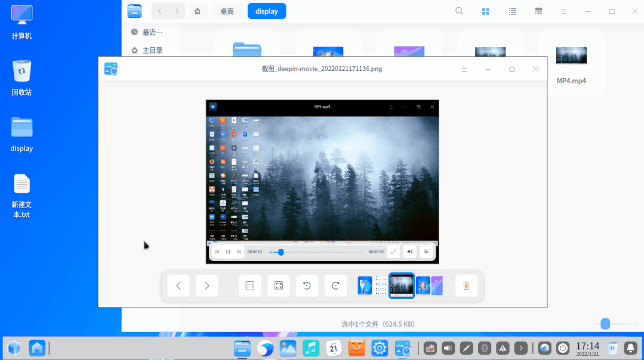Select the highlighted forest screenshot thumbnail
The image size is (644, 360).
pyautogui.click(x=402, y=285)
